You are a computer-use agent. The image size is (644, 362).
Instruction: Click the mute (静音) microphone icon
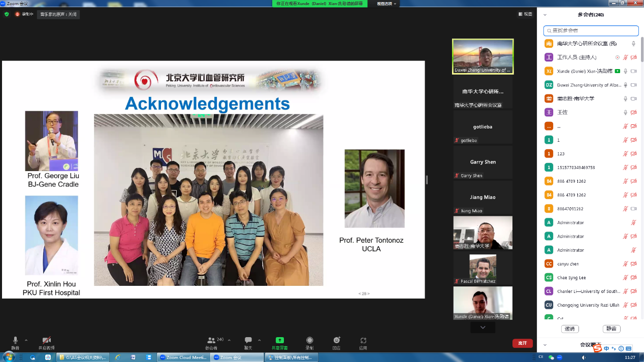(15, 340)
